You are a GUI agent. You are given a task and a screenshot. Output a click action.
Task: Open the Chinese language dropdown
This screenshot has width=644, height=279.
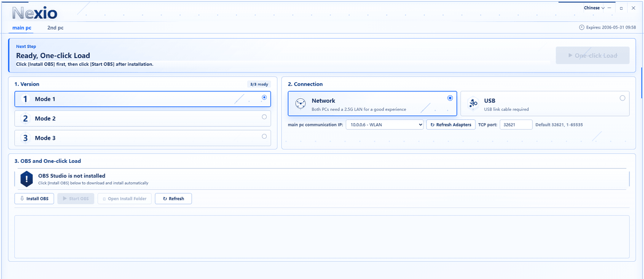coord(594,8)
